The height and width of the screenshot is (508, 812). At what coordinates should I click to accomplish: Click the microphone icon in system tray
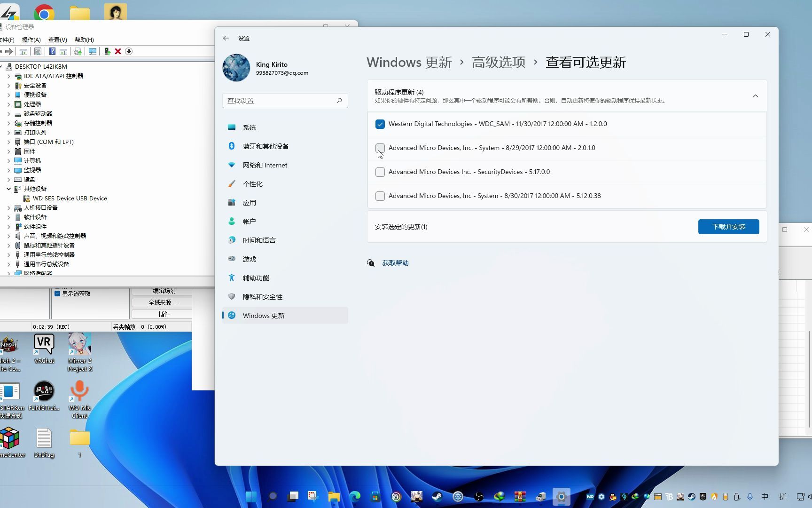pos(750,497)
